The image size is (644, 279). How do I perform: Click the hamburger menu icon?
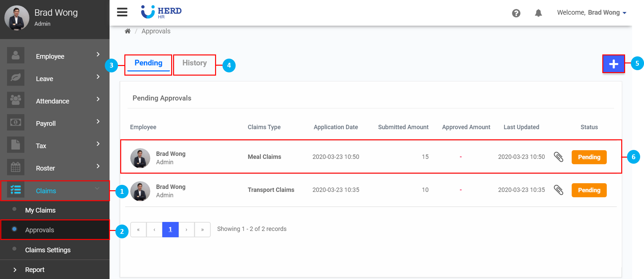tap(122, 12)
